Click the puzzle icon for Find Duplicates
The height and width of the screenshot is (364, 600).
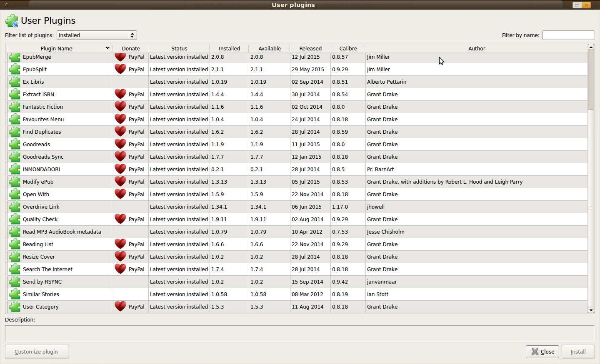tap(15, 132)
